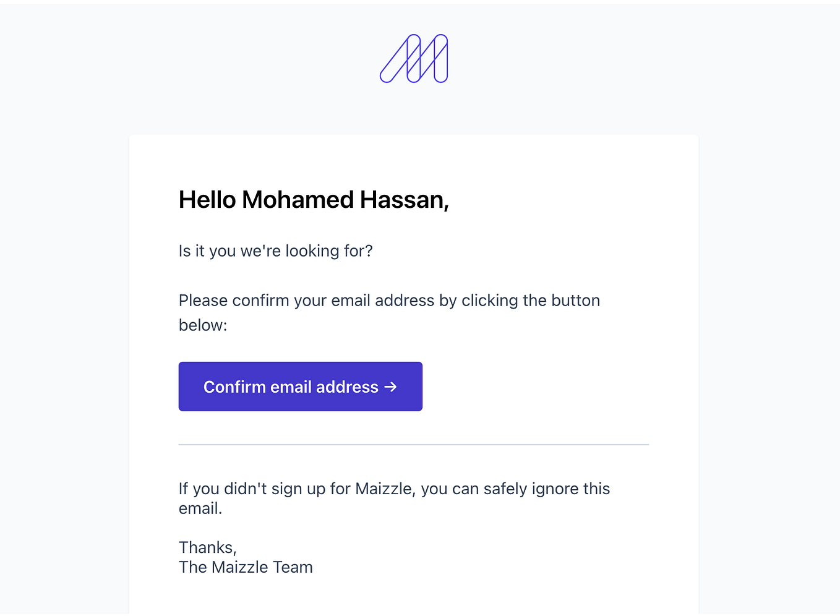Click the word 'Maizzle' in the ignore notice

[384, 489]
